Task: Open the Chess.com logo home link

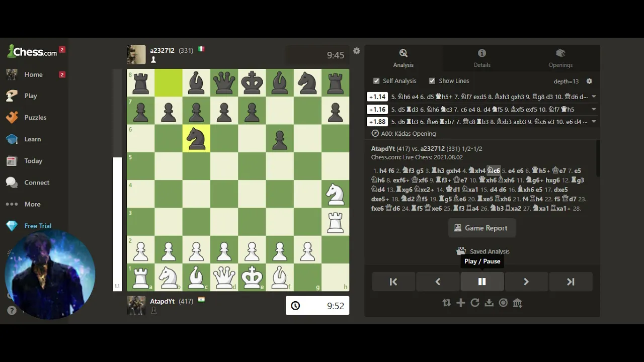Action: (32, 52)
